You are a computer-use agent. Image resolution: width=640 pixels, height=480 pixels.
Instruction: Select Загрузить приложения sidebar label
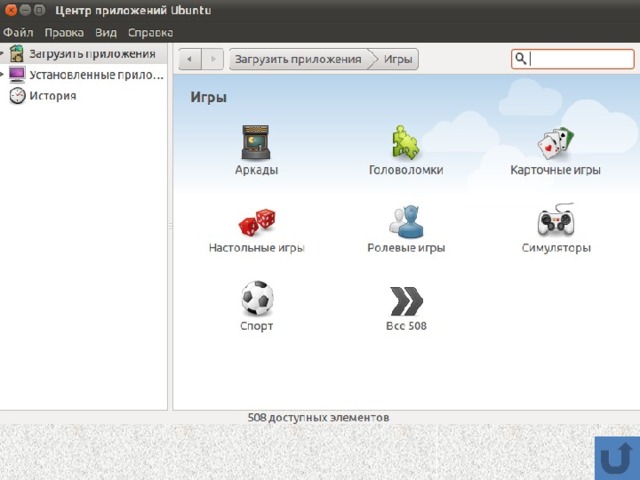click(x=92, y=54)
